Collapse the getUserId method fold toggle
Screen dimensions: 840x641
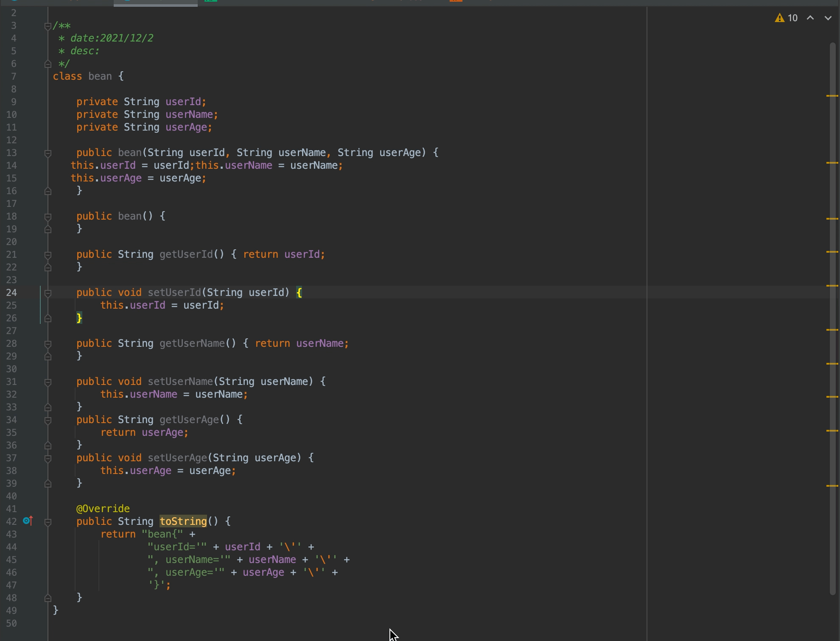(x=48, y=255)
